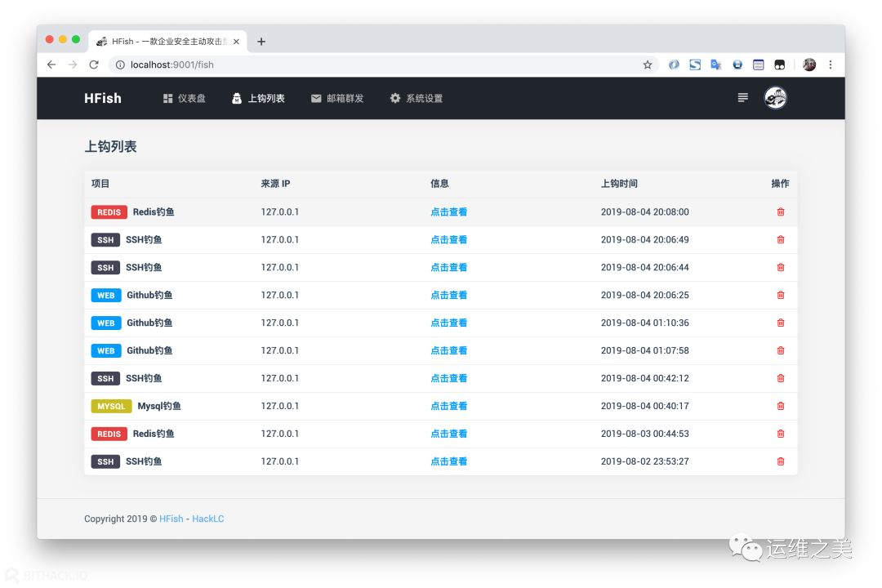Go back with the browser back arrow
This screenshot has height=588, width=882.
(51, 65)
